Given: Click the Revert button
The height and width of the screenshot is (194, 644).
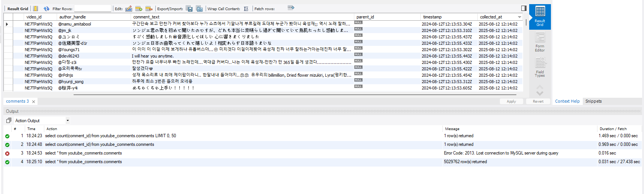Looking at the screenshot, I should [x=538, y=102].
